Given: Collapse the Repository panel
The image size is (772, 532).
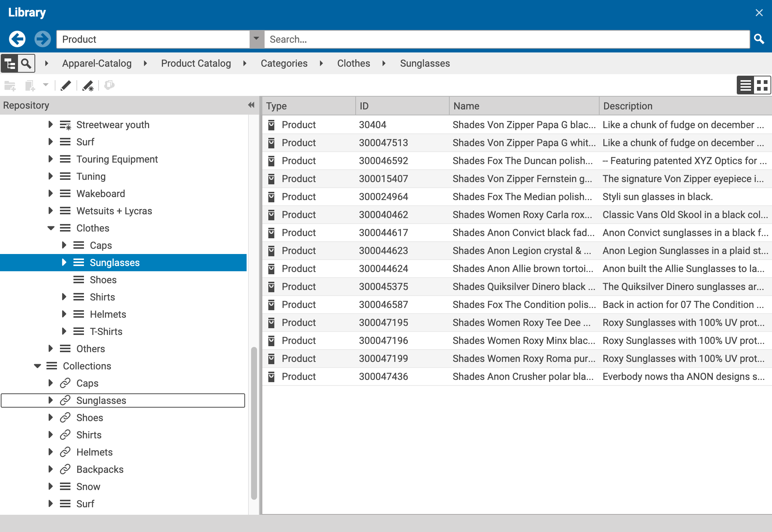Looking at the screenshot, I should pos(251,105).
